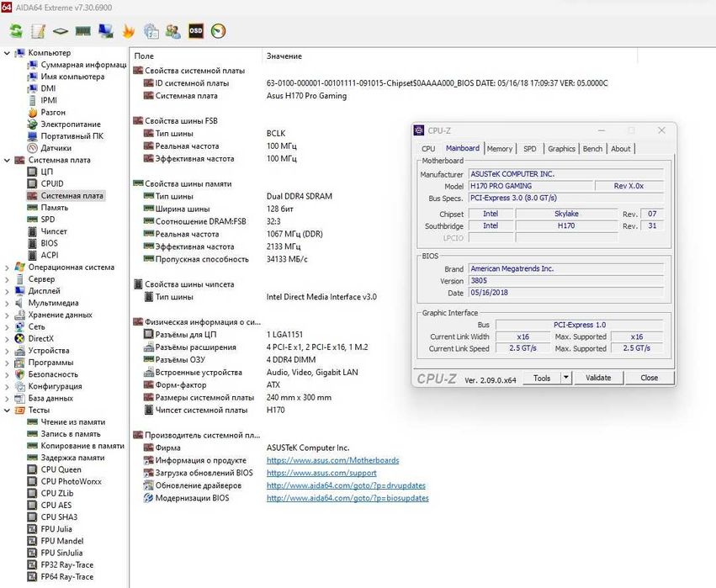716x588 pixels.
Task: Collapse the Компьютер tree node
Action: 7,53
